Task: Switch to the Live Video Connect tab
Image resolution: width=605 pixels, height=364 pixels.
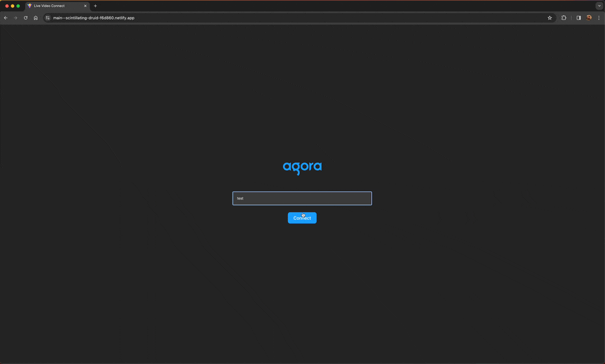Action: tap(57, 6)
